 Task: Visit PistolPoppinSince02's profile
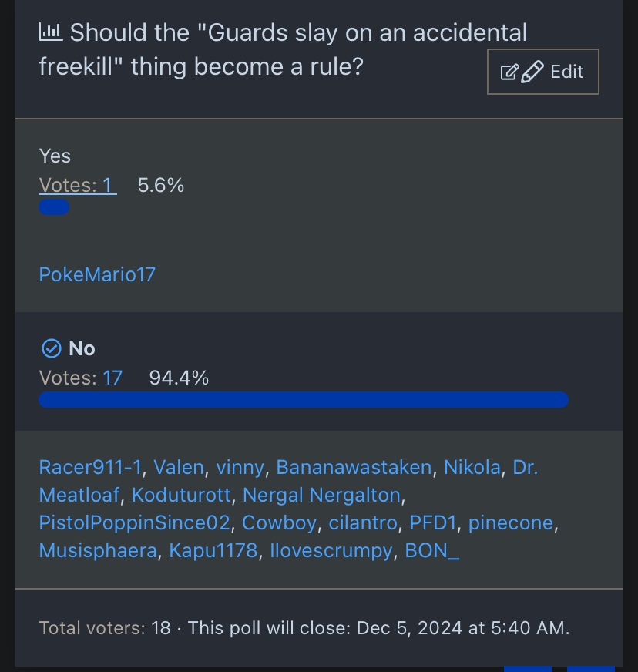[x=134, y=522]
